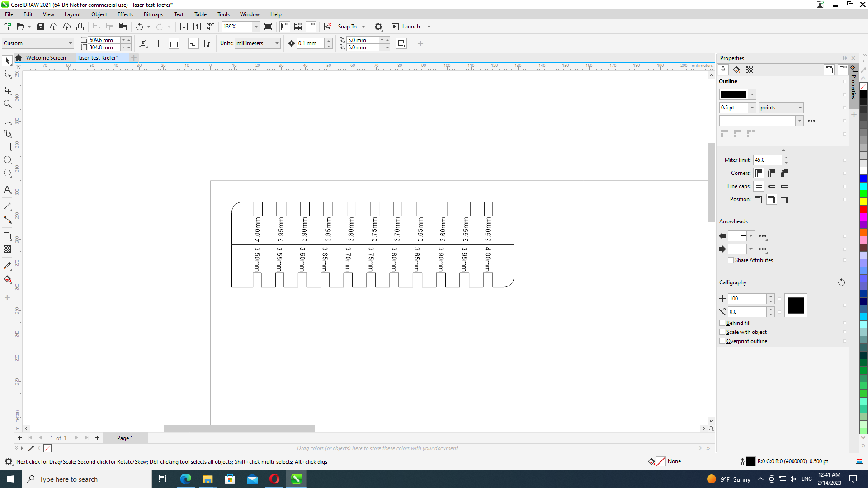Switch to the Welcome Screen tab
The height and width of the screenshot is (488, 868).
46,57
